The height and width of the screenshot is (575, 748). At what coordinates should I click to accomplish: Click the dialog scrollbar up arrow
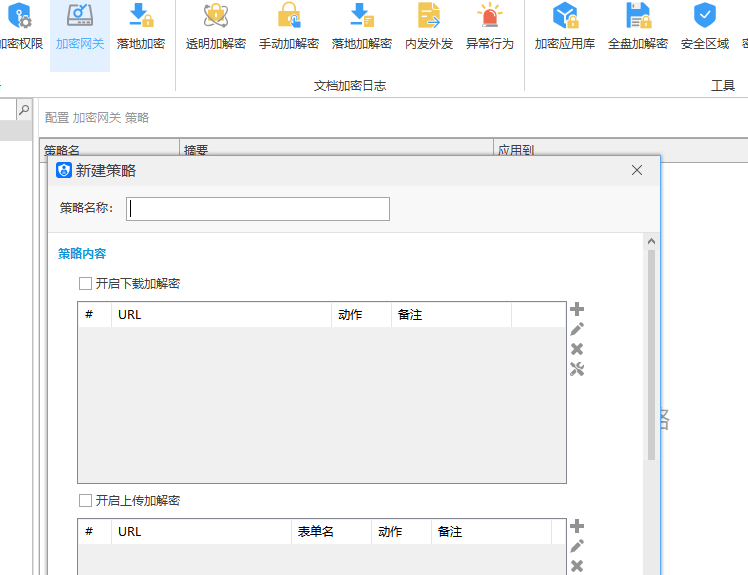click(x=652, y=241)
